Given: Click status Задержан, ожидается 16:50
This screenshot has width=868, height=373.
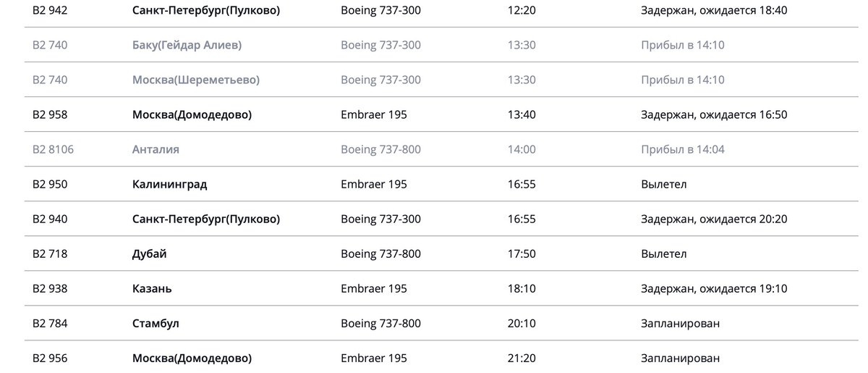Looking at the screenshot, I should coord(714,114).
